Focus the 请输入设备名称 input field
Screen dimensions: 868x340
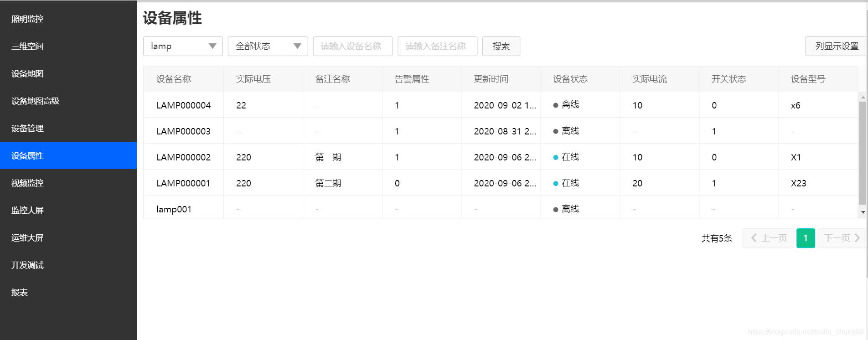click(x=353, y=46)
